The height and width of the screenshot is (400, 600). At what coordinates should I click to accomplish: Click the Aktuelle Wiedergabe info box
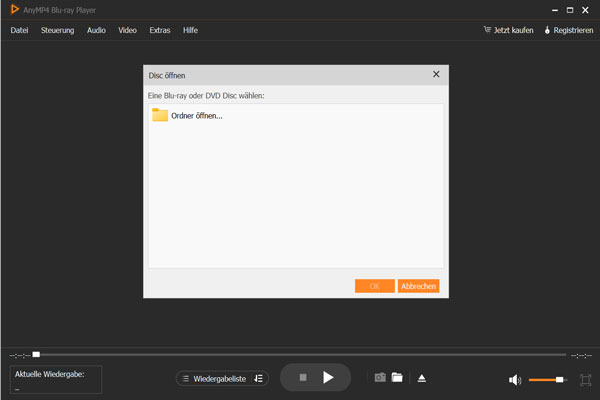[56, 379]
